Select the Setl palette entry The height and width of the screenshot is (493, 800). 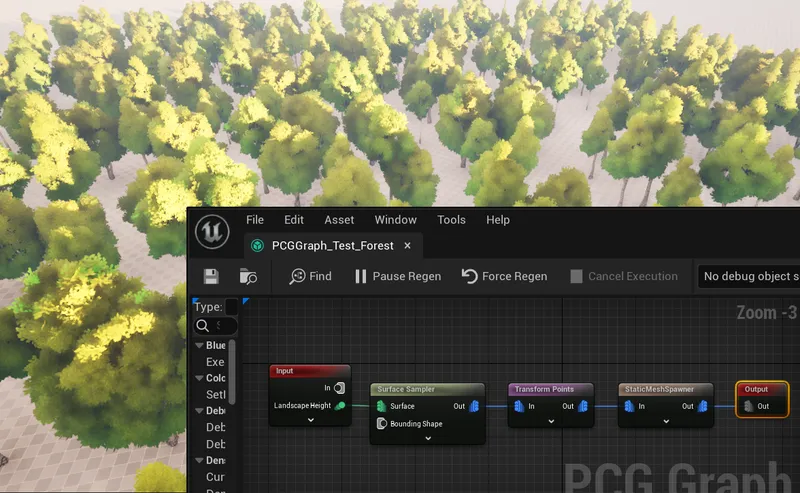coord(215,395)
